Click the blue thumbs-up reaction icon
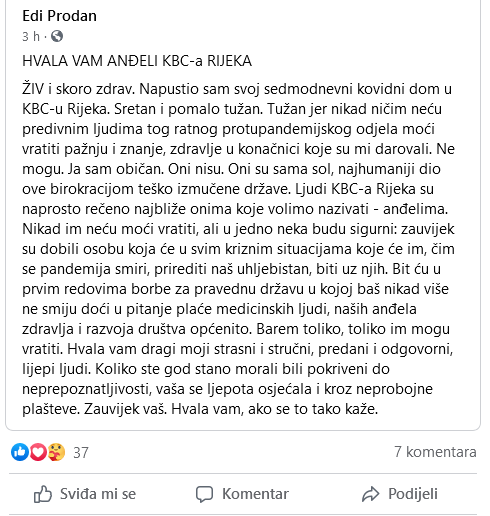 (20, 452)
